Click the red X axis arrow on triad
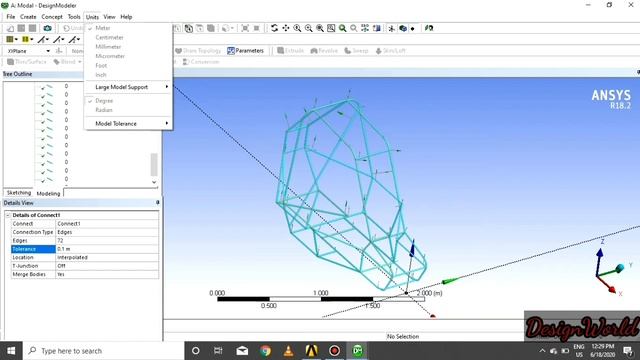 pos(611,289)
